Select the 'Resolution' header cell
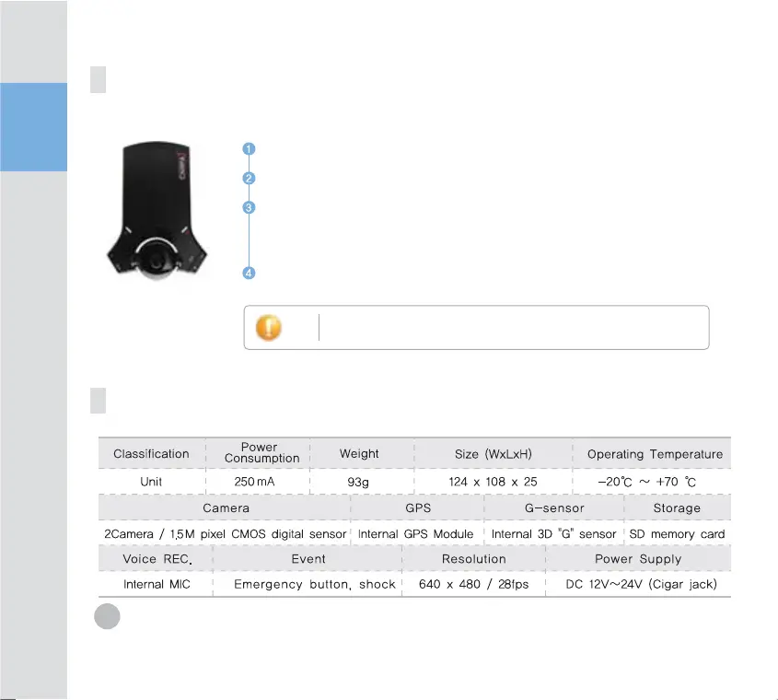The width and height of the screenshot is (778, 700). pos(474,559)
